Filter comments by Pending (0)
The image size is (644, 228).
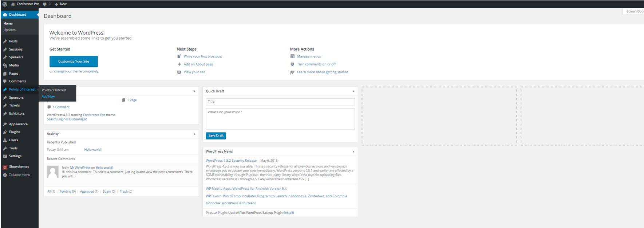click(68, 192)
